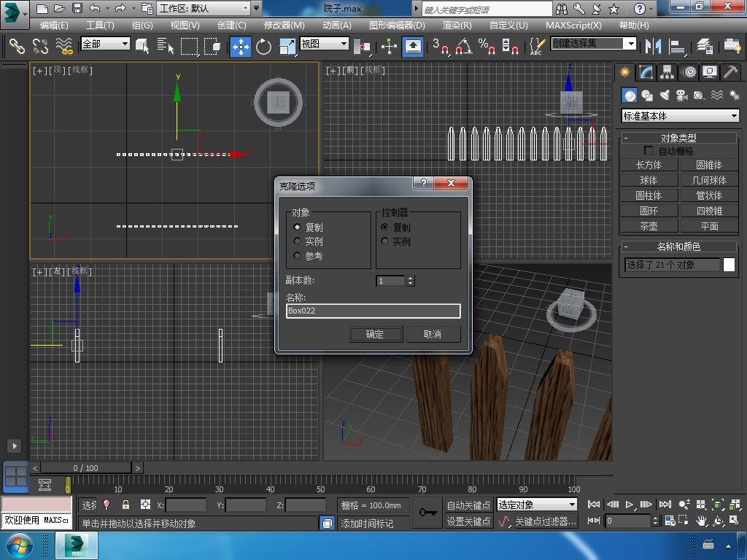Click the Unlink Selection tool

point(41,46)
